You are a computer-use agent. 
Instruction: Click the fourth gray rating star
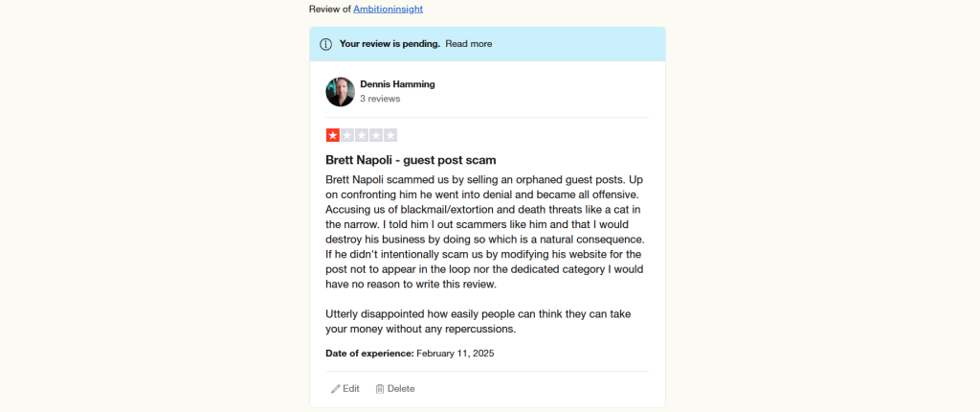coord(375,135)
